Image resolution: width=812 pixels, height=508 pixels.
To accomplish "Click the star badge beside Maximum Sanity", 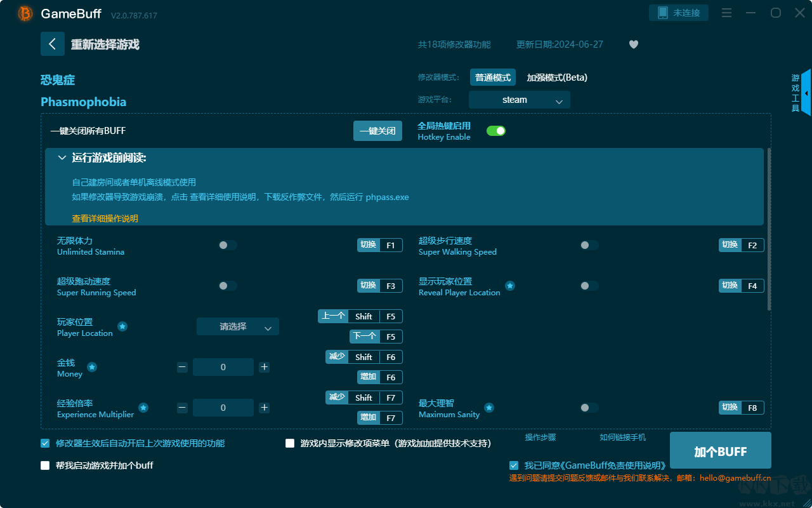I will pyautogui.click(x=488, y=407).
